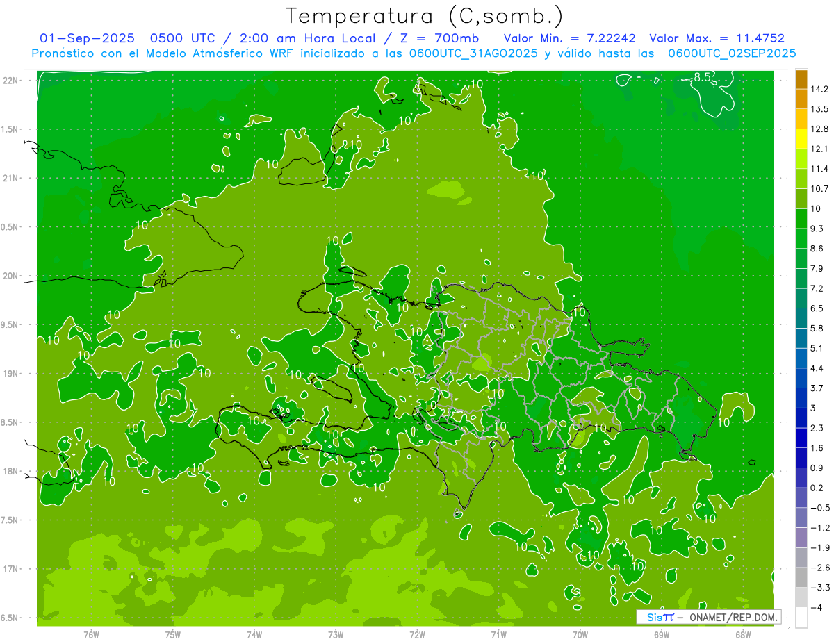Click the '11.4' colorbar value
This screenshot has width=834, height=644.
(820, 169)
